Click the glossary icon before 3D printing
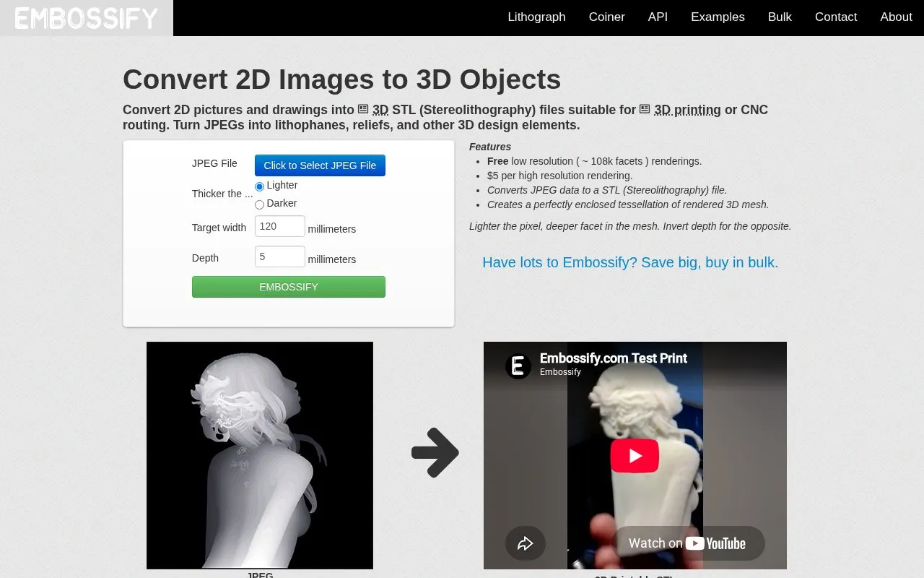Screen dimensions: 924x578 click(645, 109)
